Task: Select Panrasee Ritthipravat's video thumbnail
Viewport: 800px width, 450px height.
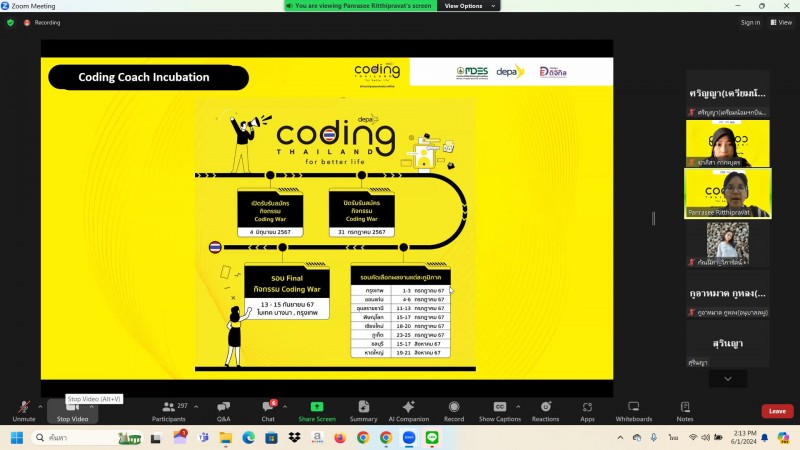Action: point(728,193)
